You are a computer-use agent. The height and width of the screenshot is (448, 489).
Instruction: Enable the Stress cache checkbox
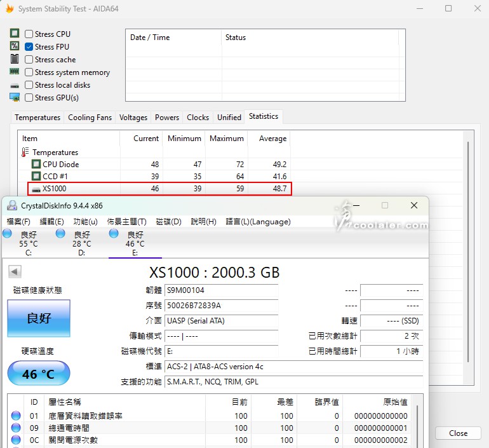tap(29, 59)
